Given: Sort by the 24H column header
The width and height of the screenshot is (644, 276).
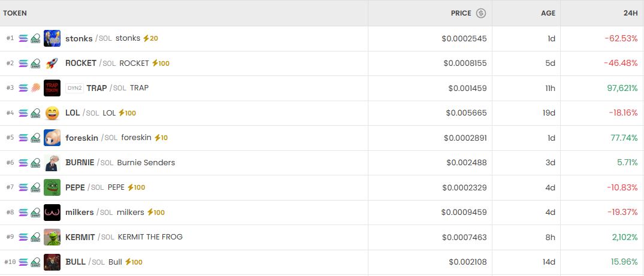Looking at the screenshot, I should pyautogui.click(x=630, y=13).
